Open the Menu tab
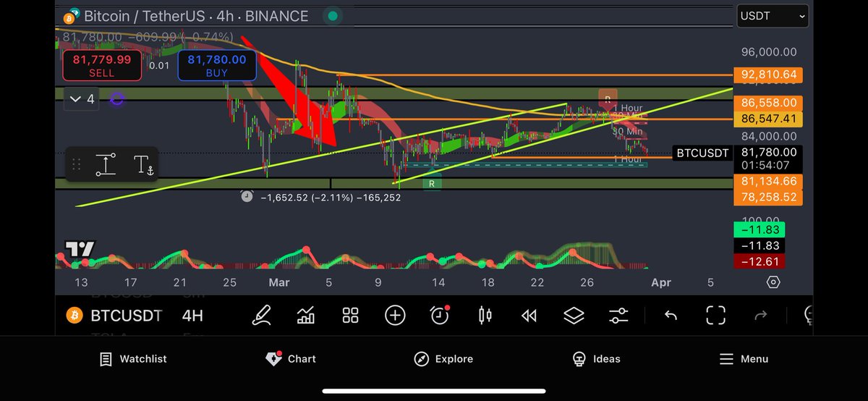Viewport: 868px width, 401px height. coord(744,359)
